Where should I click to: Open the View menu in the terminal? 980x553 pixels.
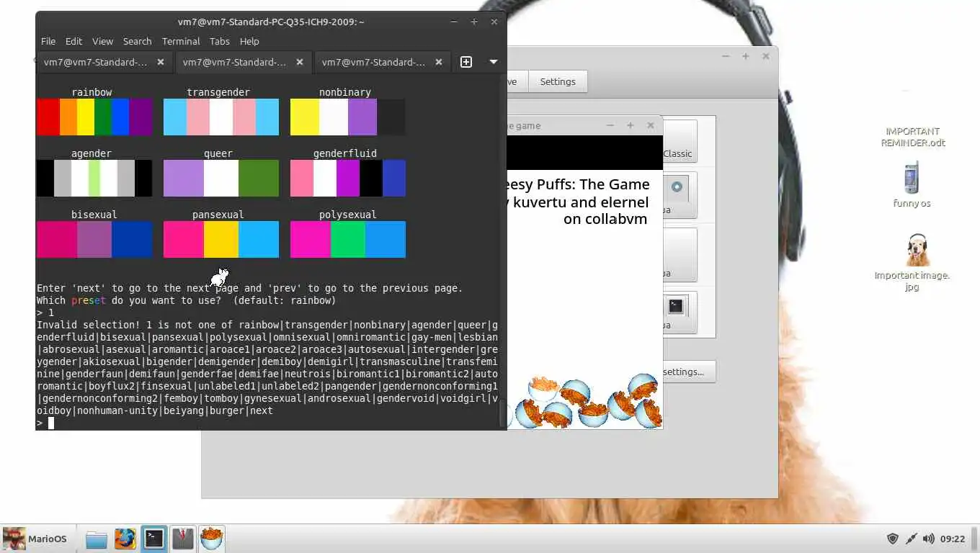click(102, 41)
